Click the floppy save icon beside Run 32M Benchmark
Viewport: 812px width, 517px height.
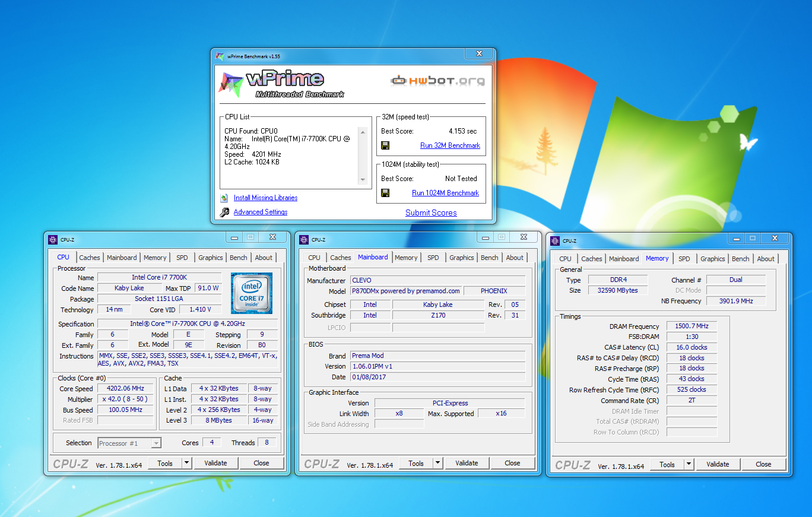pyautogui.click(x=385, y=145)
